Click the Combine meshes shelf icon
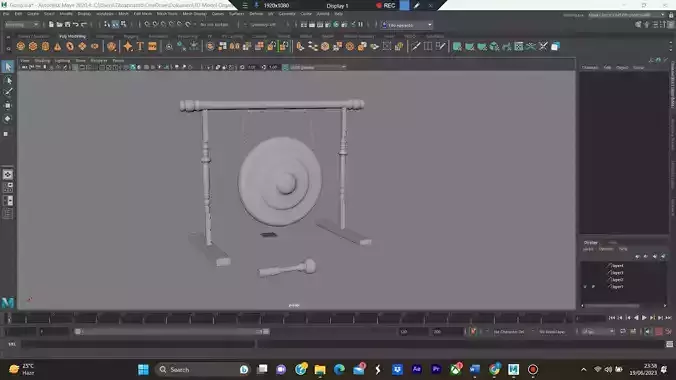The image size is (676, 380). click(210, 46)
